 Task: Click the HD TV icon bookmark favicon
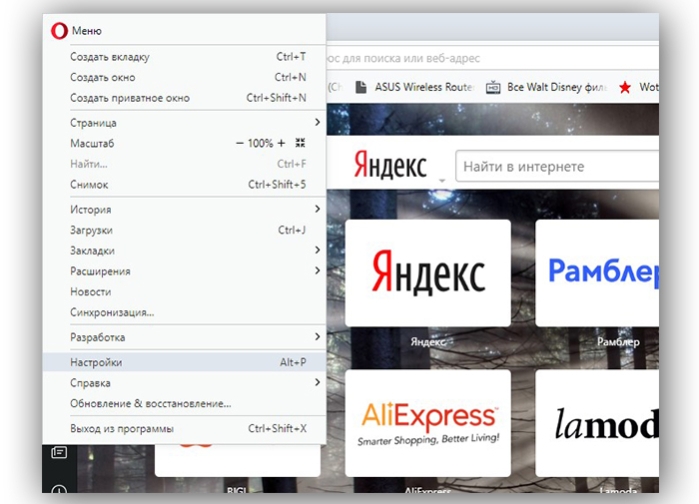[493, 87]
